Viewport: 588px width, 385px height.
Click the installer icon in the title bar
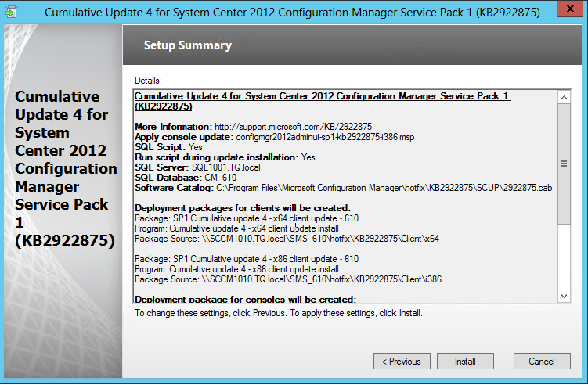[x=13, y=11]
